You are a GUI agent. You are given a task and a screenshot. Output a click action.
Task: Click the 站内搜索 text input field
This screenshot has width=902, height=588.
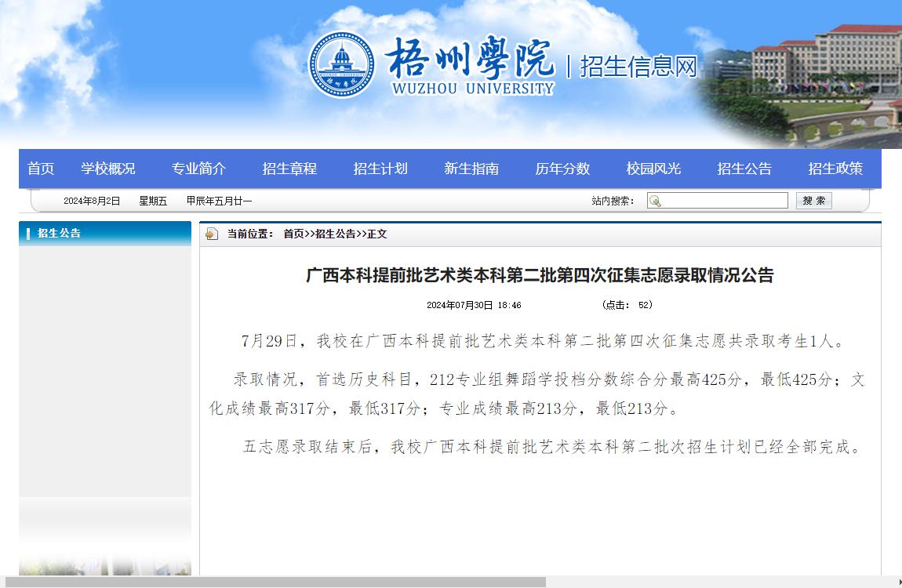coord(723,201)
